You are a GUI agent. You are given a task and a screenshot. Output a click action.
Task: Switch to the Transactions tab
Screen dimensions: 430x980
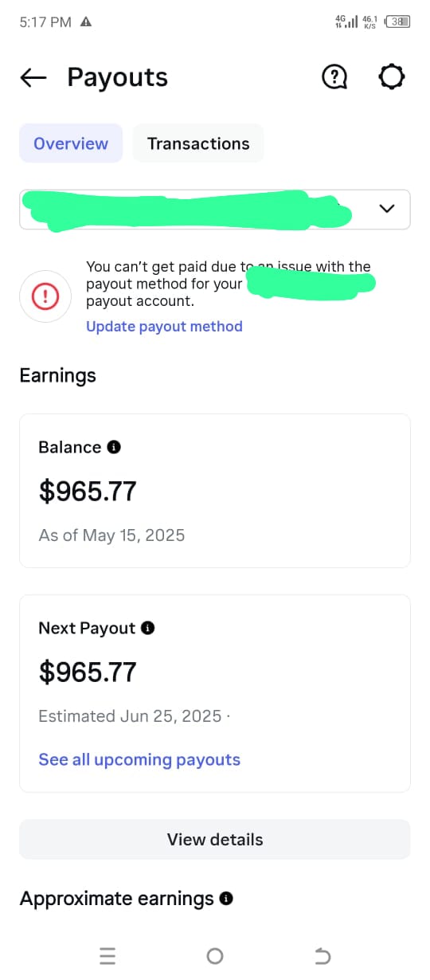pyautogui.click(x=198, y=143)
